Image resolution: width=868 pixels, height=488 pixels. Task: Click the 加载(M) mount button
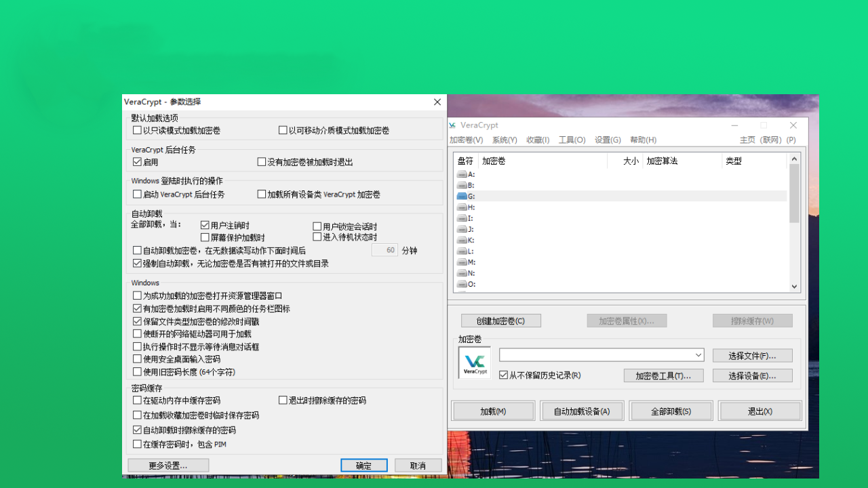(x=493, y=411)
